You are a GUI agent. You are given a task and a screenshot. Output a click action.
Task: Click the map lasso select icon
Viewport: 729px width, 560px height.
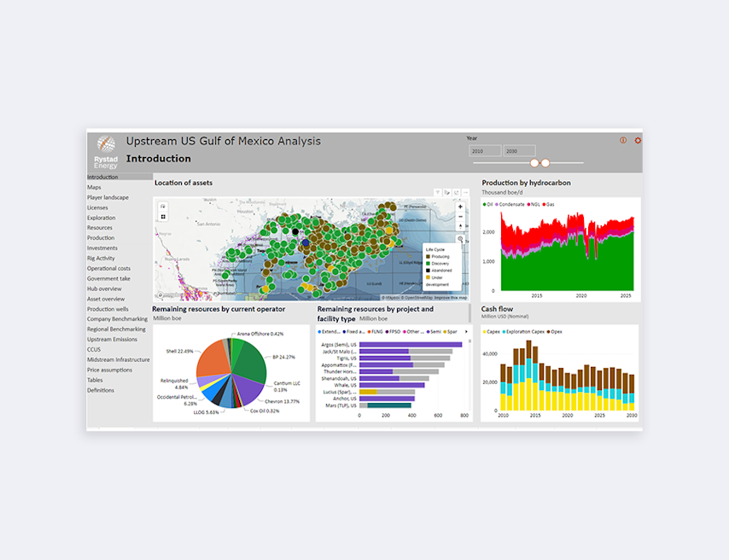pos(163,207)
